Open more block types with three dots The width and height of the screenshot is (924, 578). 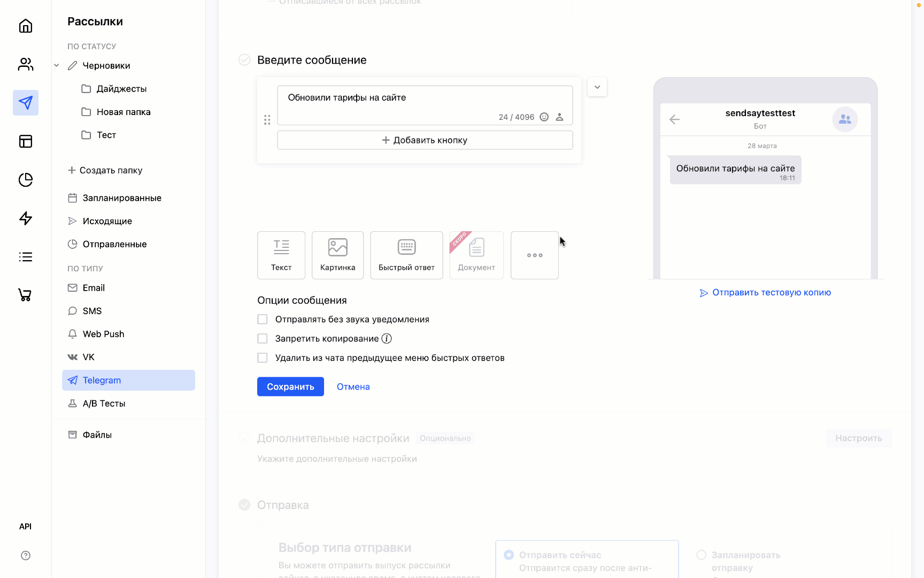point(534,255)
